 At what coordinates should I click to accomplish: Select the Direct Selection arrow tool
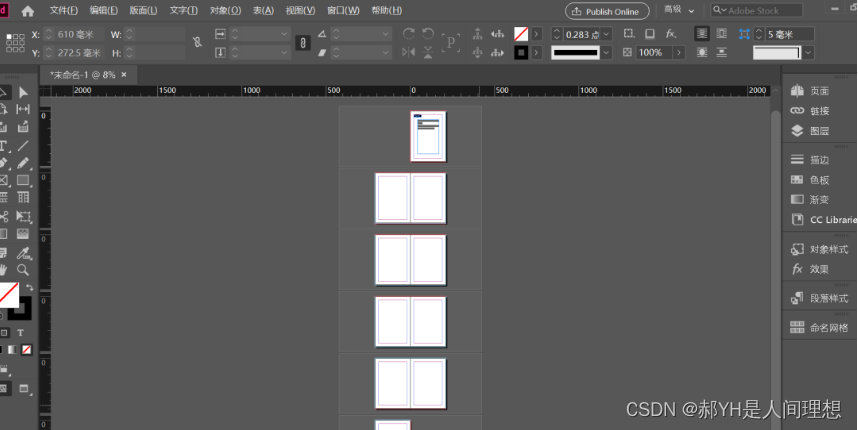tap(23, 92)
